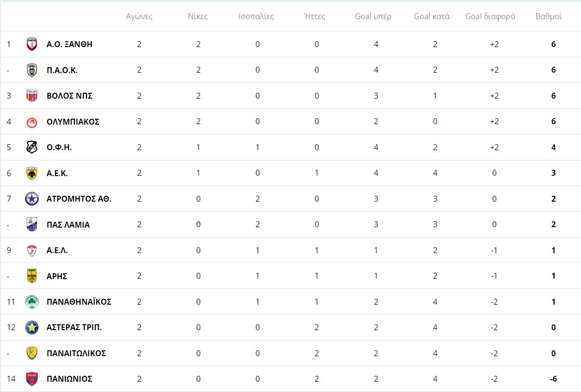The image size is (581, 392).
Task: Open the ΑΤΡΟΜΗΤΟΣ ΑΘ. blue star logo
Action: tap(32, 199)
